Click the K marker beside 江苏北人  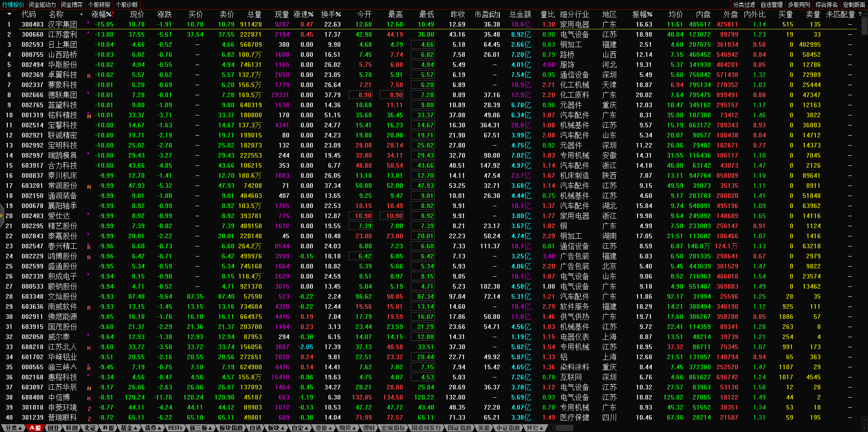pos(89,348)
